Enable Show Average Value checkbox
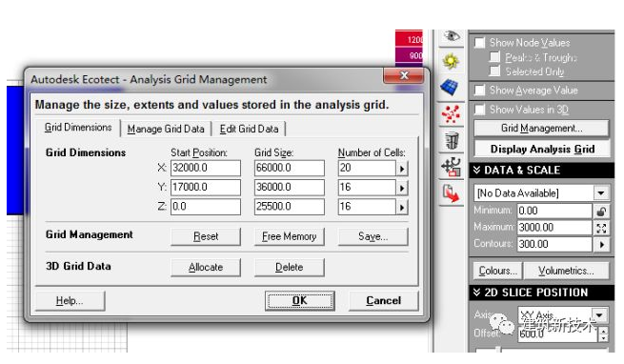The image size is (624, 364). pos(480,91)
